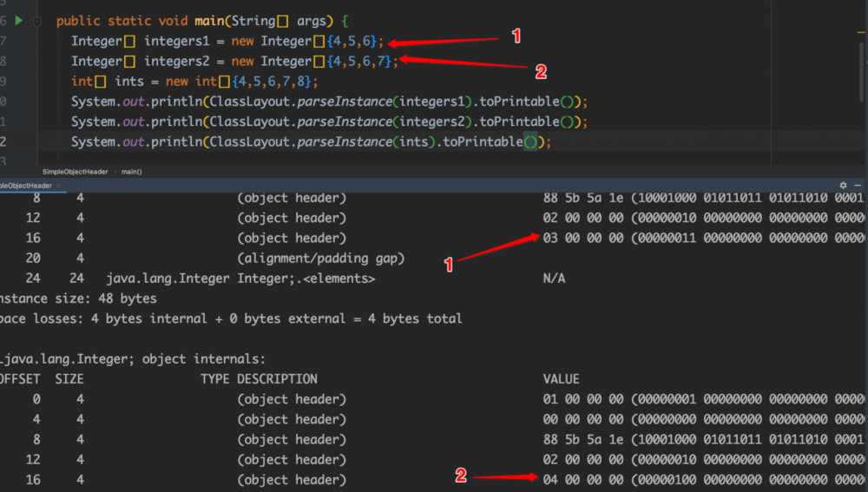Click main() in the breadcrumb bar
This screenshot has height=492, width=868.
(132, 172)
